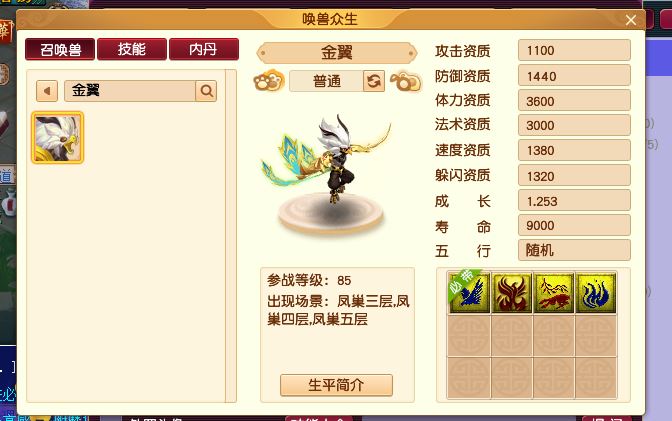Click the search magnifier icon

click(206, 91)
